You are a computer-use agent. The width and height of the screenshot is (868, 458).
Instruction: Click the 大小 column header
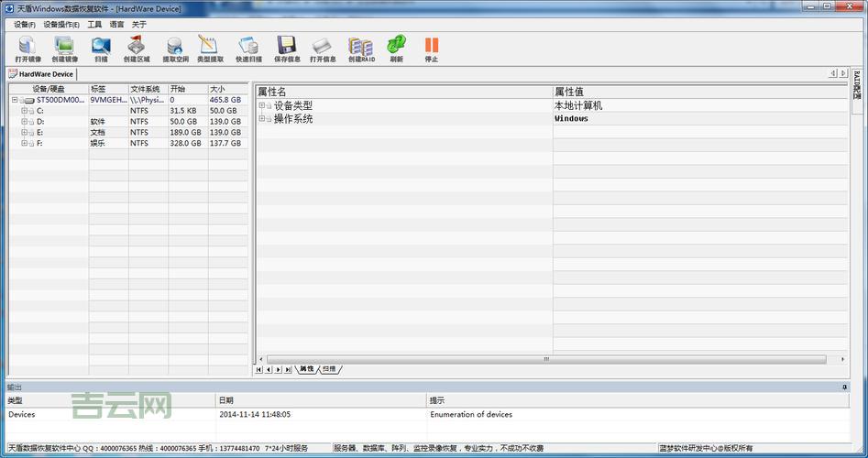click(227, 89)
